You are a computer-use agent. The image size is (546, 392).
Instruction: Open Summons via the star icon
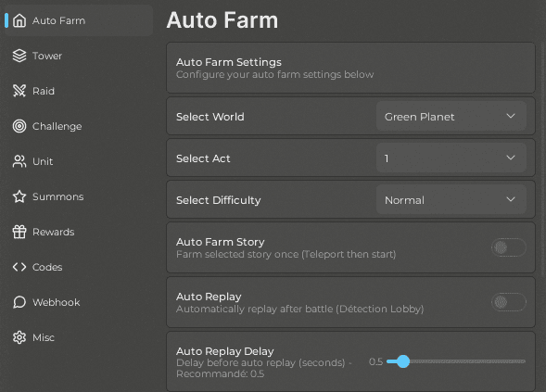19,196
